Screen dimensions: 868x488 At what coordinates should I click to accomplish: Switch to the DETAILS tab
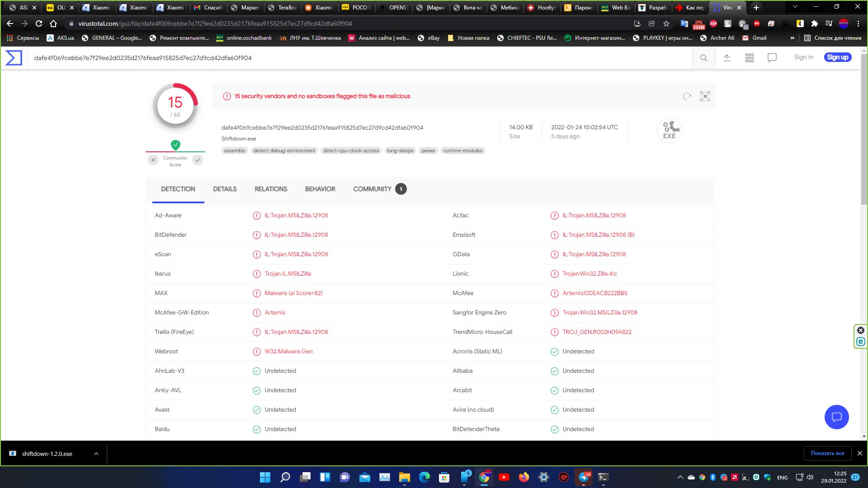click(x=225, y=189)
